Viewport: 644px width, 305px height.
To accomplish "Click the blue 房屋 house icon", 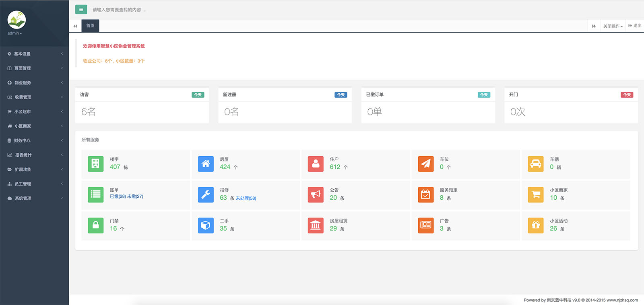I will 206,164.
